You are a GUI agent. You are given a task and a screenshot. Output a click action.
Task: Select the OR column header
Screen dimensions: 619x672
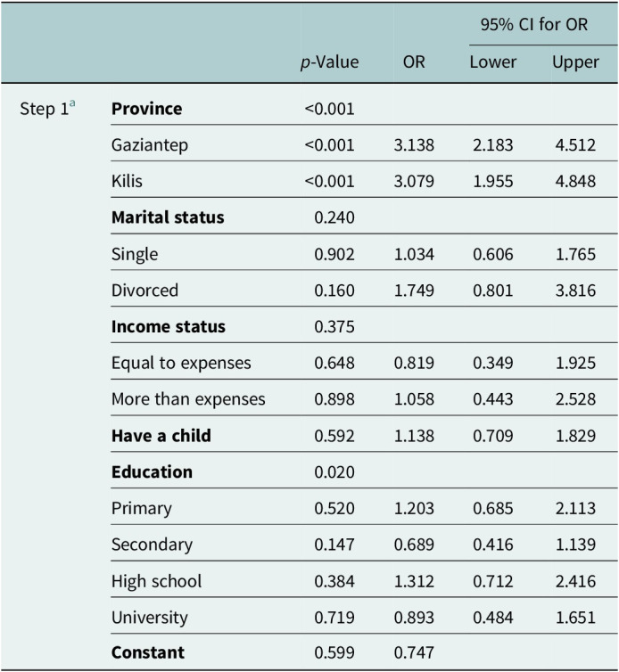[x=414, y=62]
